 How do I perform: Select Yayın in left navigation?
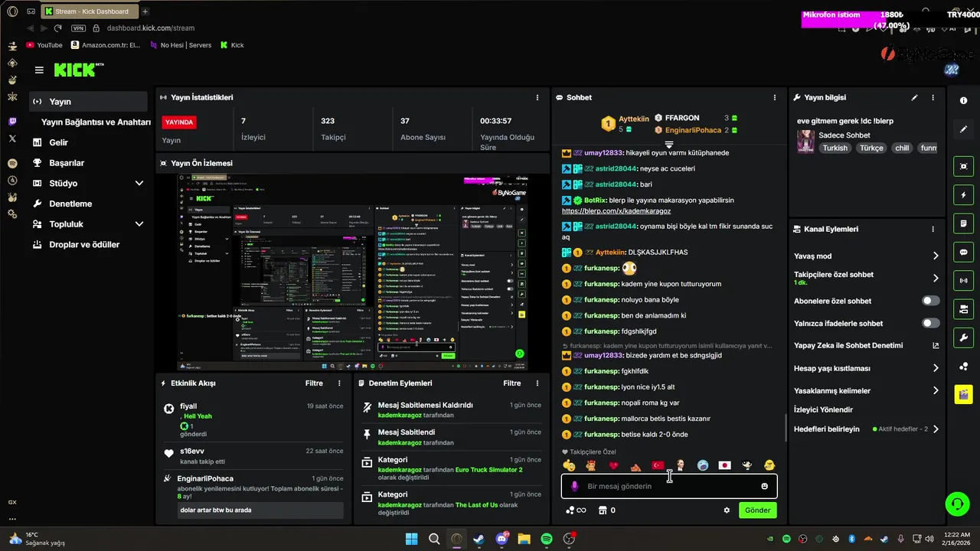(88, 102)
